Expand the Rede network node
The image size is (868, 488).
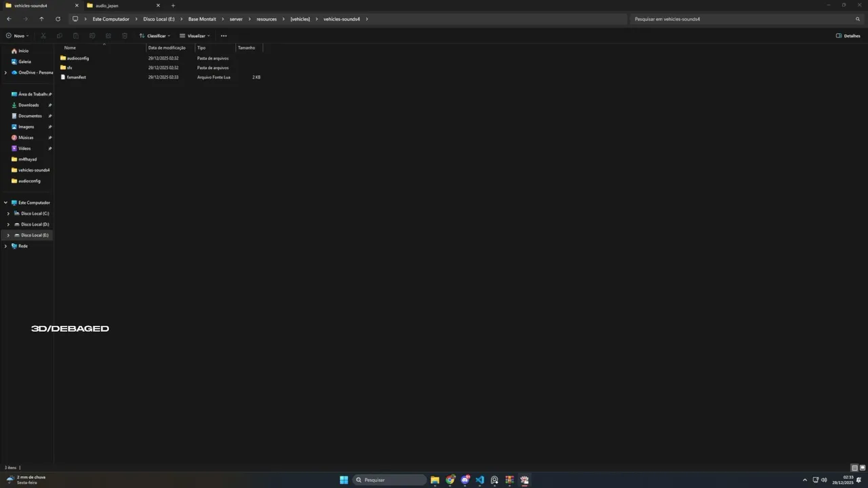pos(5,246)
